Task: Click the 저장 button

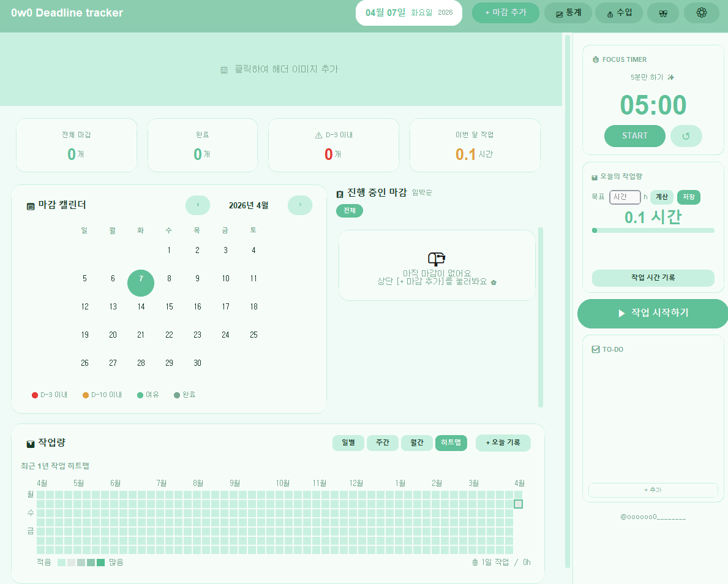Action: [689, 197]
